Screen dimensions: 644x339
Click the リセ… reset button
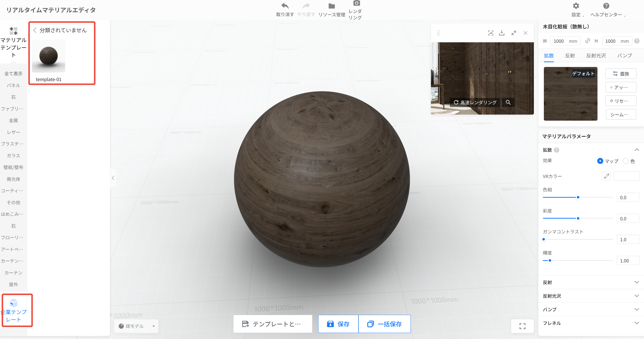[x=621, y=101]
